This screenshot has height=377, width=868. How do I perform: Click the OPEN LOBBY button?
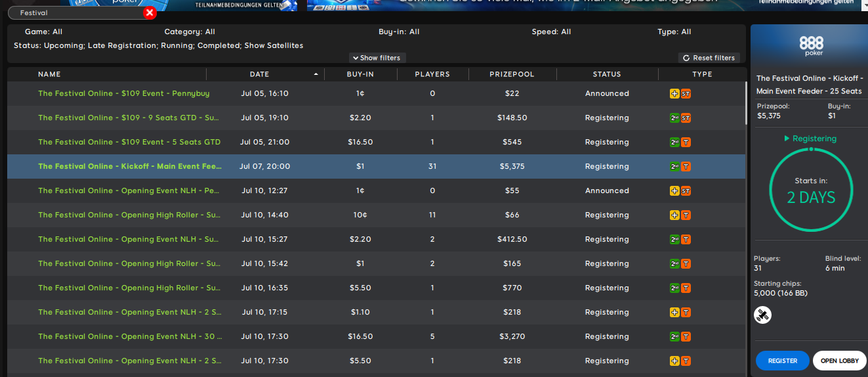(x=840, y=361)
